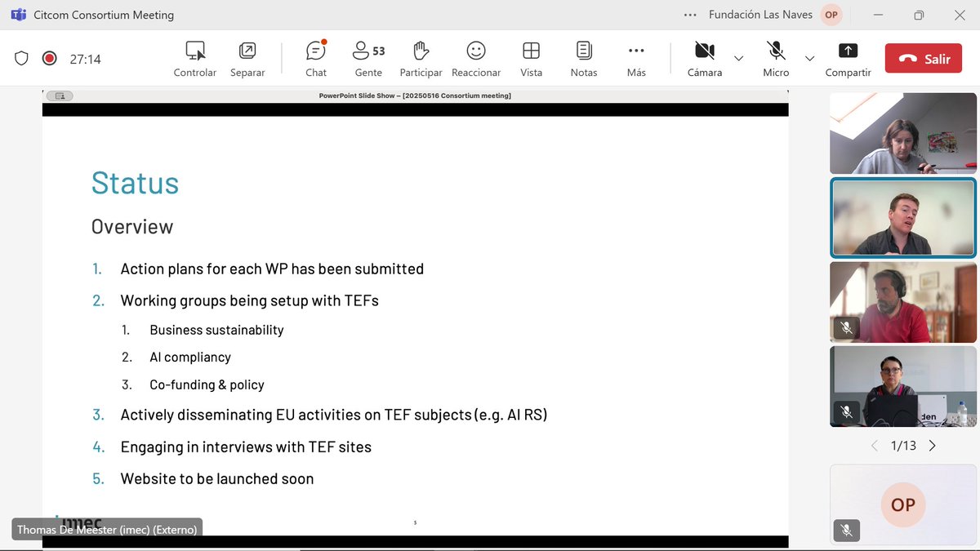Click the Fundación Las Naves account name
The width and height of the screenshot is (980, 551).
tap(760, 15)
